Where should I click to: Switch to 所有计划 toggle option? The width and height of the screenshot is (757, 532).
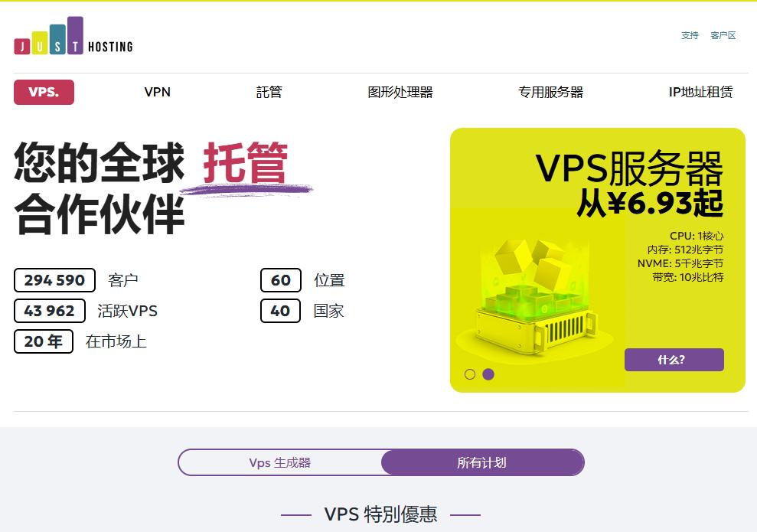[x=482, y=462]
